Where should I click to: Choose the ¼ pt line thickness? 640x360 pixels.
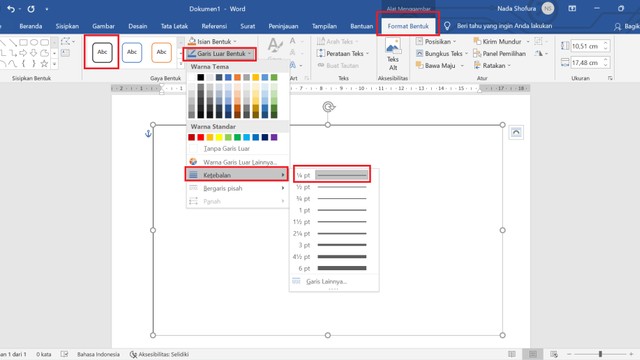click(332, 175)
